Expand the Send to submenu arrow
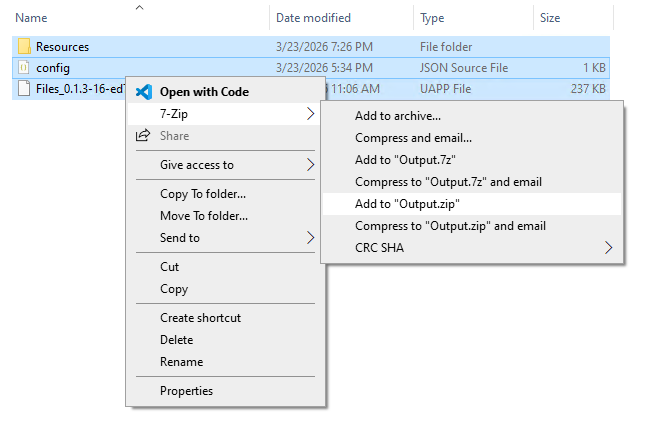 309,238
